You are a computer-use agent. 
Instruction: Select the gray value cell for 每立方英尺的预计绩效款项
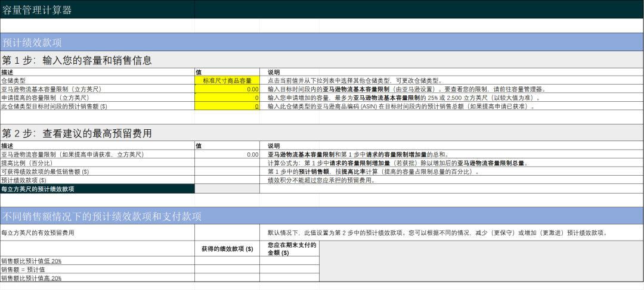point(227,189)
